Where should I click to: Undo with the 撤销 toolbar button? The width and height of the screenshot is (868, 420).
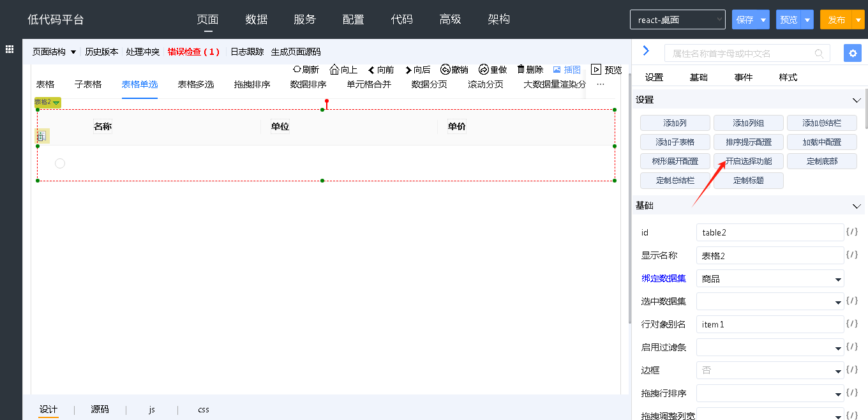454,70
